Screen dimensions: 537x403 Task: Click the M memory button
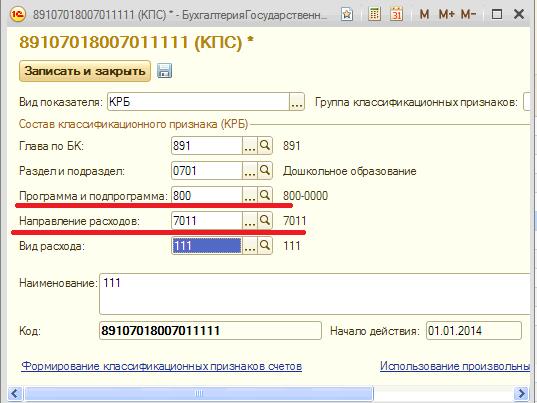[x=424, y=14]
